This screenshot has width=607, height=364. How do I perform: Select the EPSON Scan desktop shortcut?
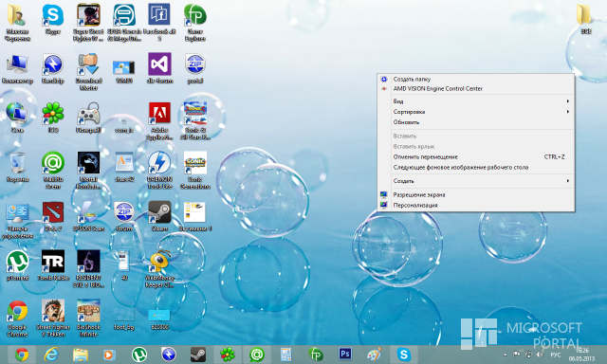88,216
